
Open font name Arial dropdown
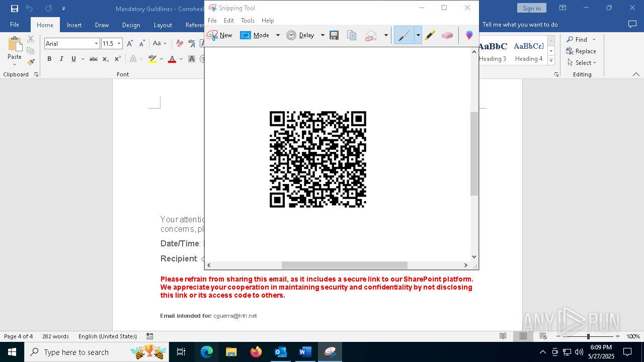[x=96, y=44]
